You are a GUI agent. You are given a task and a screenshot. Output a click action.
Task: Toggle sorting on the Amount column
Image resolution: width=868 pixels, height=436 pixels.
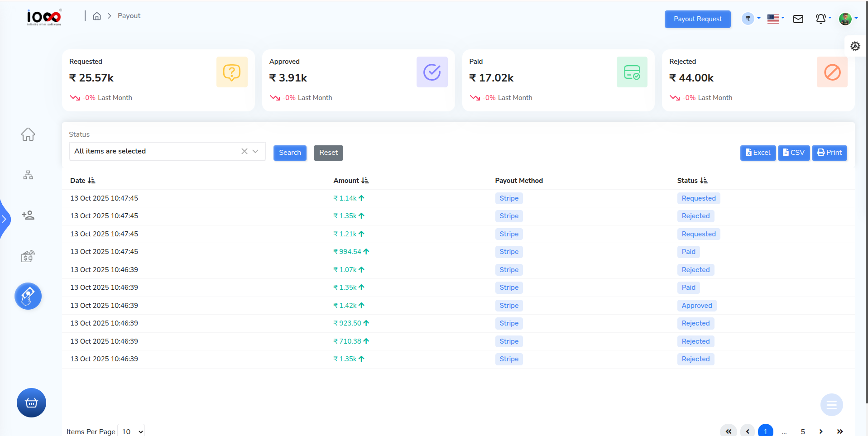click(365, 180)
